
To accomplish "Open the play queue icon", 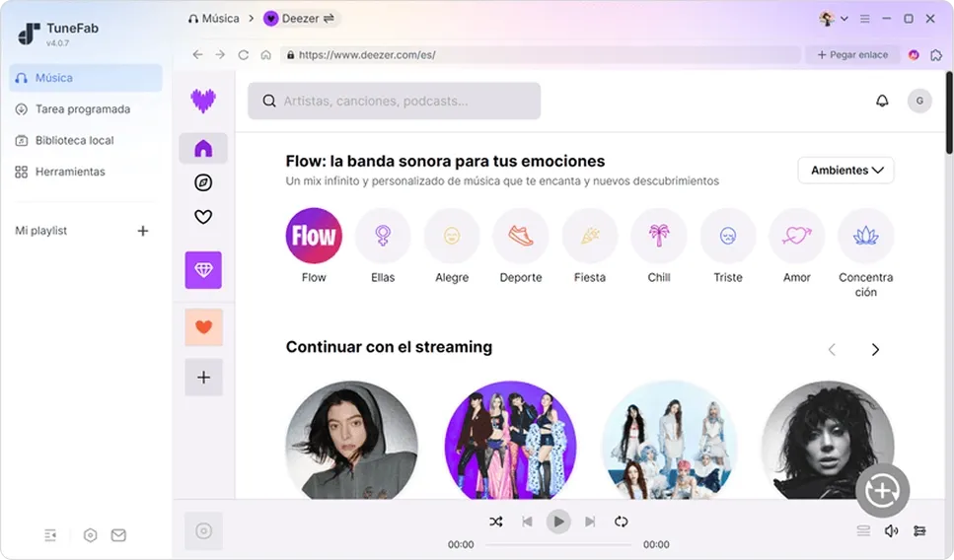I will pyautogui.click(x=863, y=530).
